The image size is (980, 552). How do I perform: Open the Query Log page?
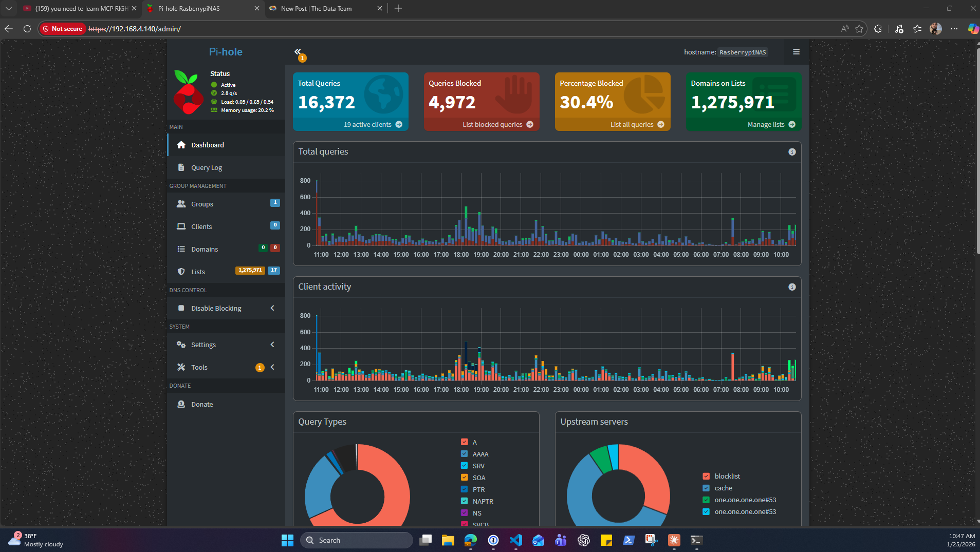pyautogui.click(x=207, y=168)
